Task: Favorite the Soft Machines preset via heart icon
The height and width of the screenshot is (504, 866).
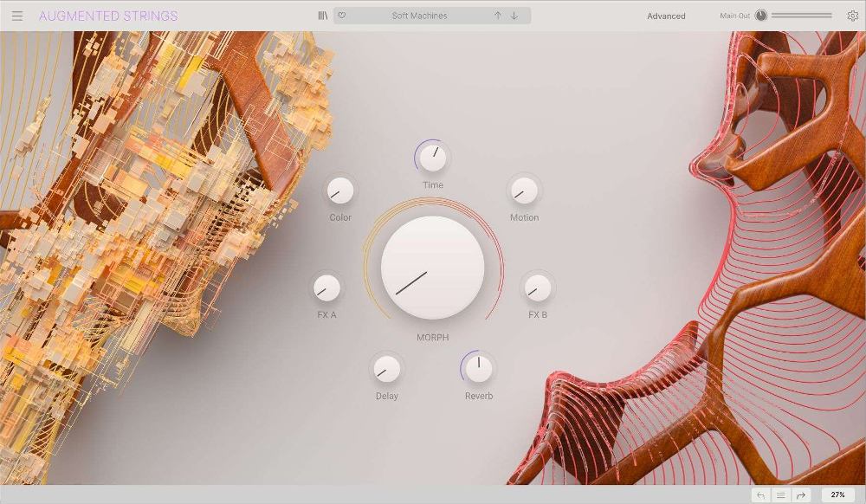Action: 344,15
